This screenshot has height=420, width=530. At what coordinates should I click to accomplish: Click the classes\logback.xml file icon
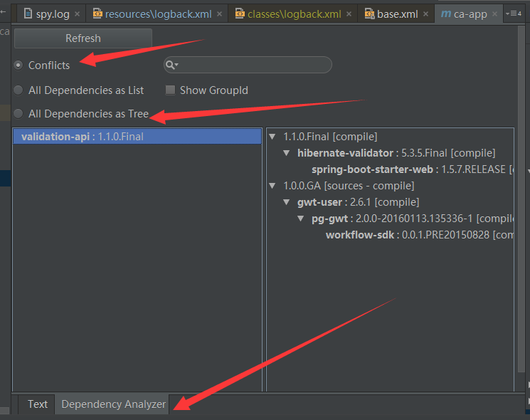pos(240,14)
